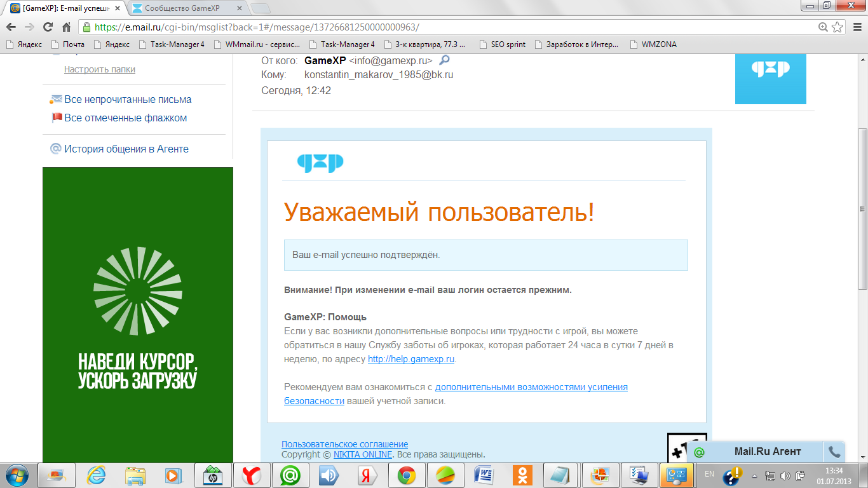Bookmark this page with the star icon
868x488 pixels.
click(x=837, y=27)
